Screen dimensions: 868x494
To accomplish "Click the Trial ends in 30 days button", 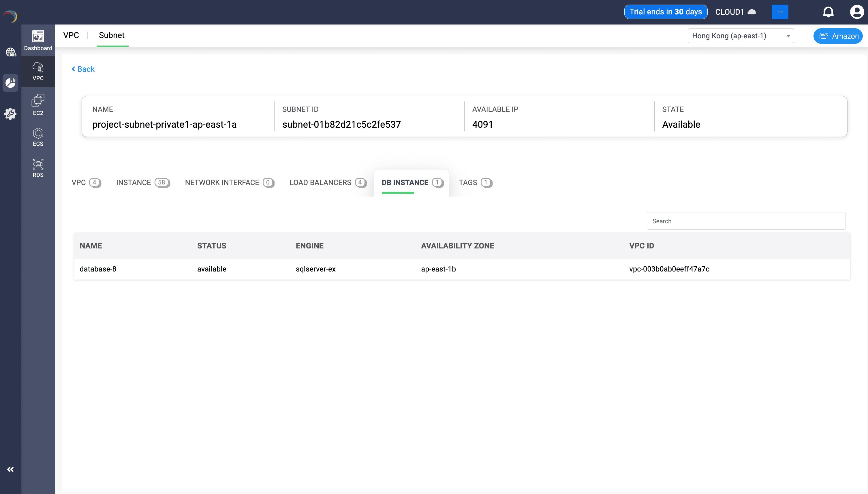I will coord(665,11).
